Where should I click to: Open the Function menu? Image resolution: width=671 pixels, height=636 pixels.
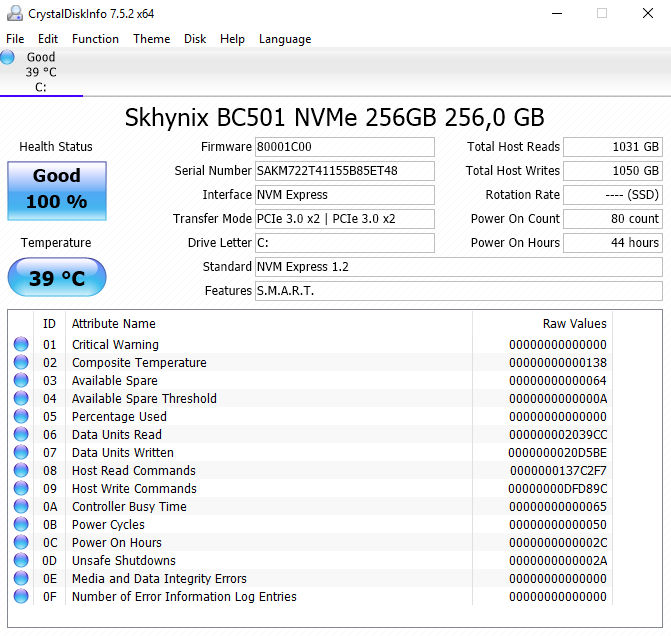pyautogui.click(x=95, y=39)
